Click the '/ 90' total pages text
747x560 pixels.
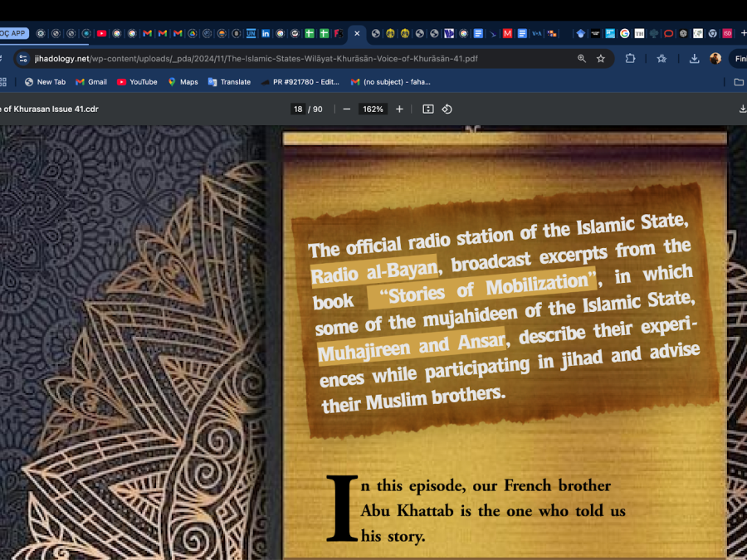pos(315,109)
